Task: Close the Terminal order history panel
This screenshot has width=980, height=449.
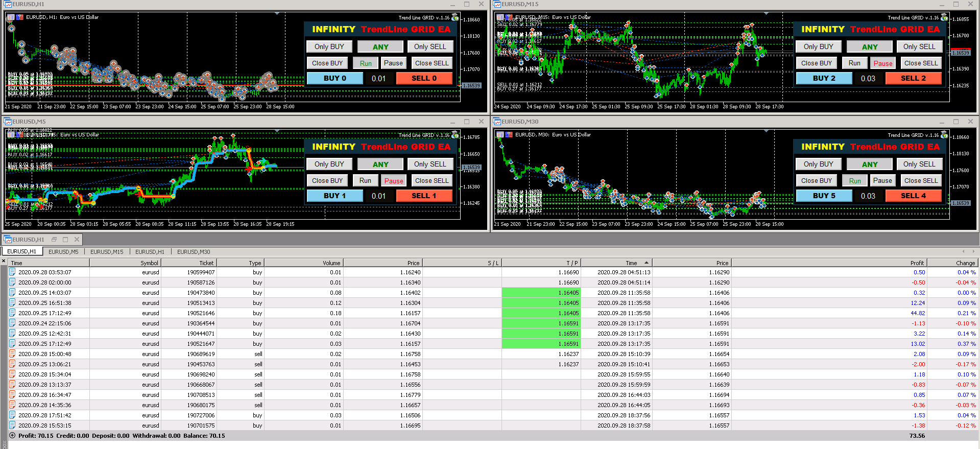Action: pyautogui.click(x=4, y=261)
